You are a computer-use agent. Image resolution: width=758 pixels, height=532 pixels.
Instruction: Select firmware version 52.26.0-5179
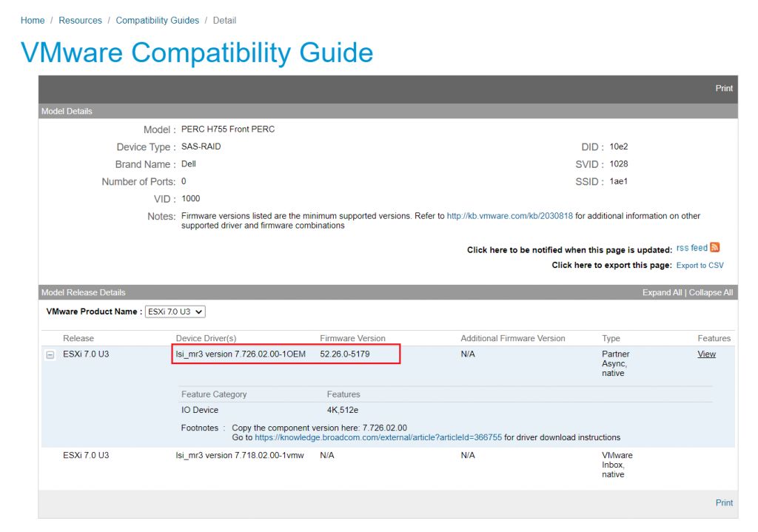click(x=345, y=354)
